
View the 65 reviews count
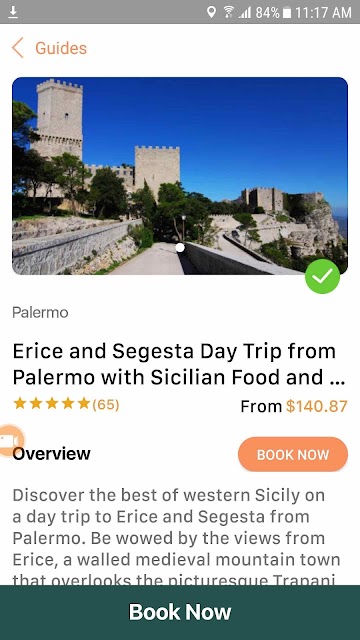pyautogui.click(x=106, y=404)
